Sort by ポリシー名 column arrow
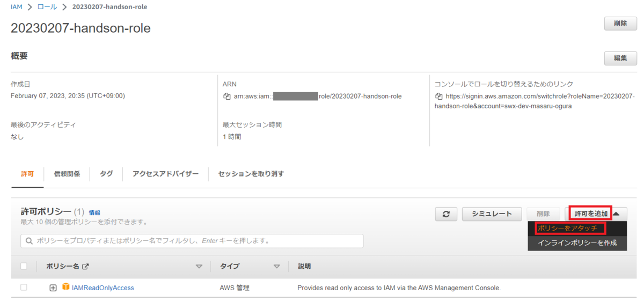This screenshot has height=302, width=644. pyautogui.click(x=199, y=267)
